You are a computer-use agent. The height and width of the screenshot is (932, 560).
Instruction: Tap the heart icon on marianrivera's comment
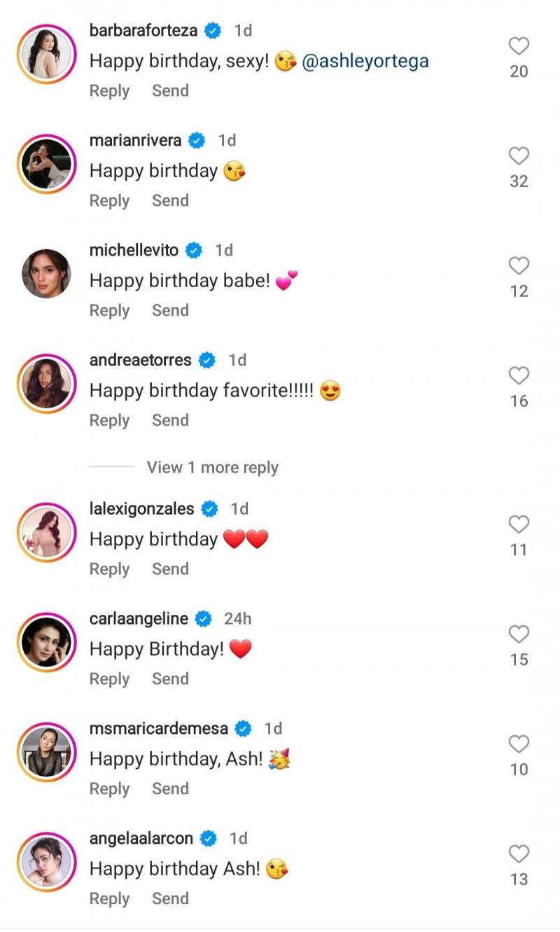(519, 155)
